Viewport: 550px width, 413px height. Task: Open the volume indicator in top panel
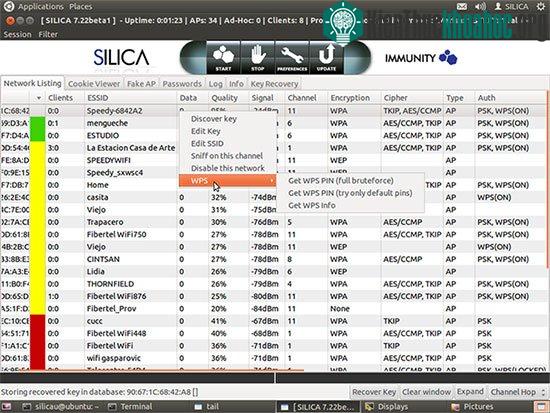480,6
